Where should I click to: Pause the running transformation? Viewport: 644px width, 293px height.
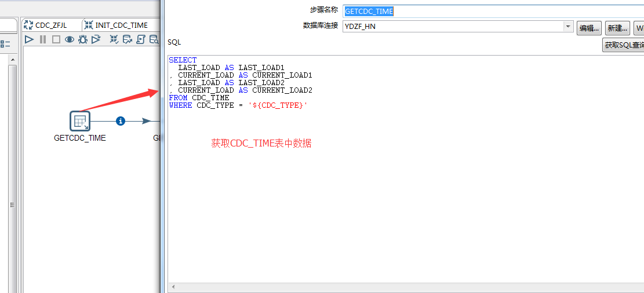(x=43, y=39)
